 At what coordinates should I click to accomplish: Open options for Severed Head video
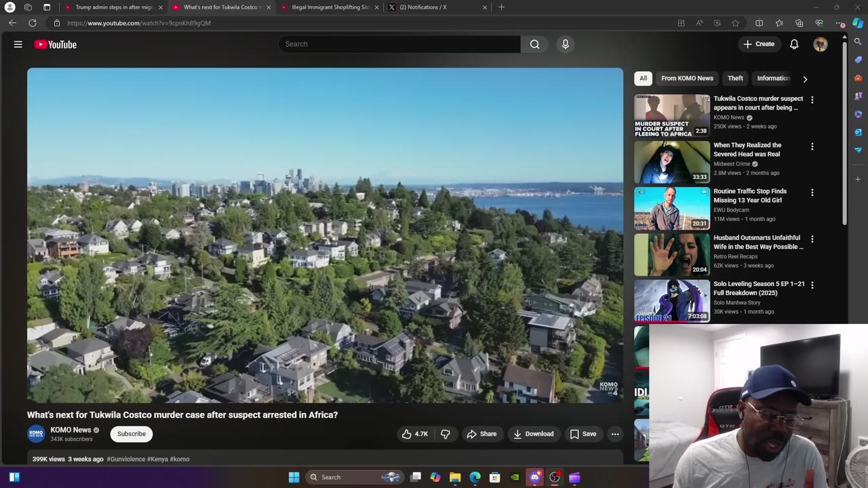(812, 146)
